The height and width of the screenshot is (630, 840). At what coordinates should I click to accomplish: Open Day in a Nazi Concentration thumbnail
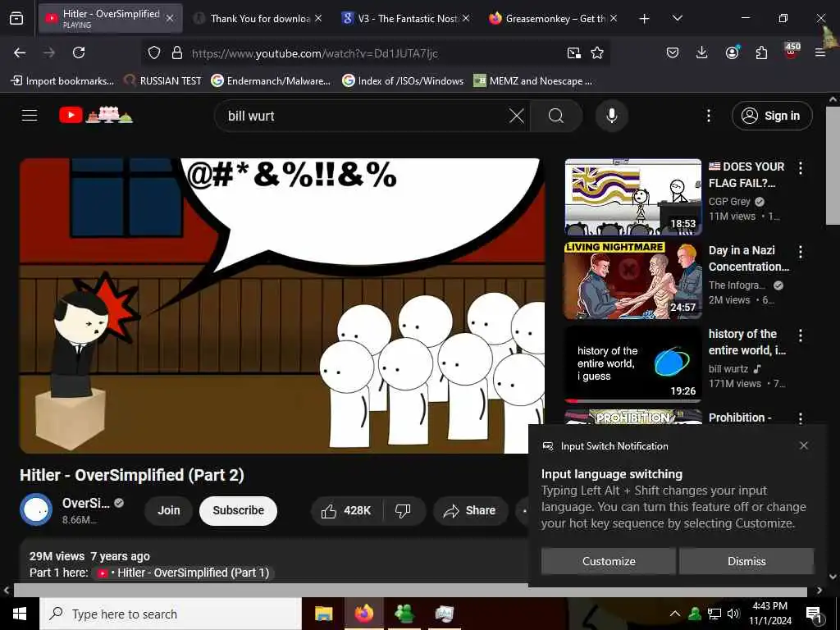point(633,281)
